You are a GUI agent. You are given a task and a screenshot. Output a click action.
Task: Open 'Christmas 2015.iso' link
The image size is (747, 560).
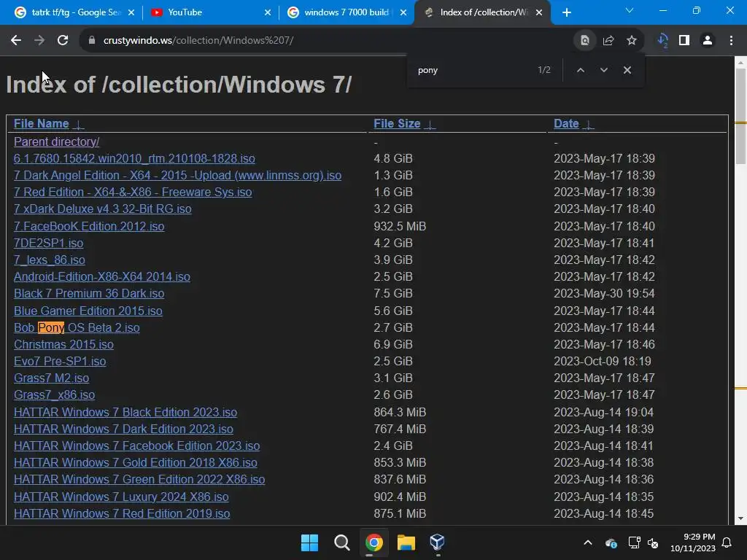pos(64,344)
